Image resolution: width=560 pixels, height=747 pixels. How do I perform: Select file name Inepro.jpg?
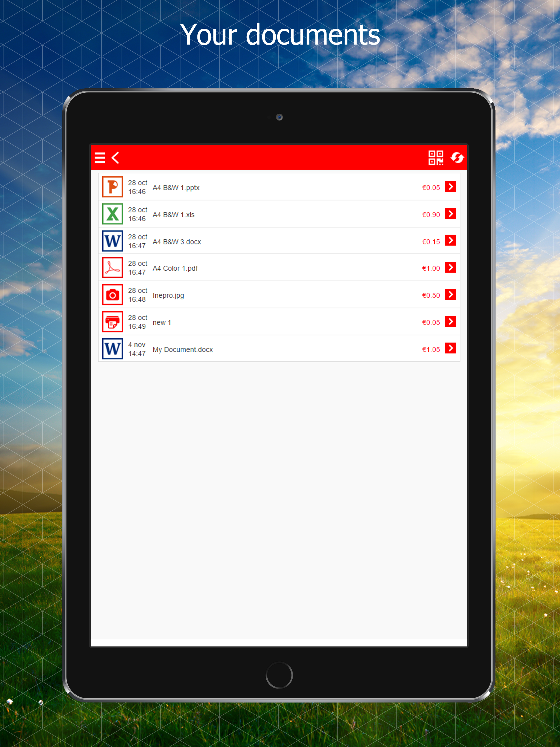pos(168,296)
